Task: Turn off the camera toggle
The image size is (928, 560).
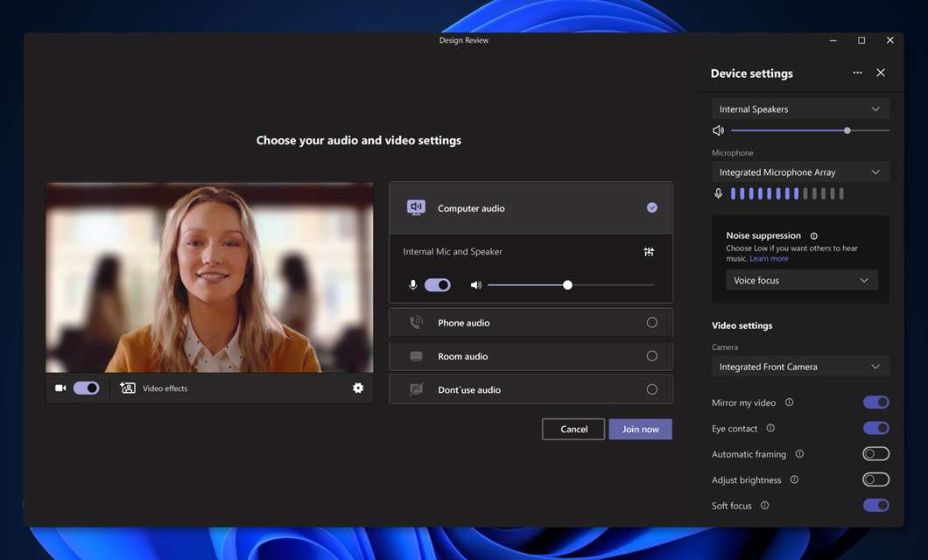Action: (86, 388)
